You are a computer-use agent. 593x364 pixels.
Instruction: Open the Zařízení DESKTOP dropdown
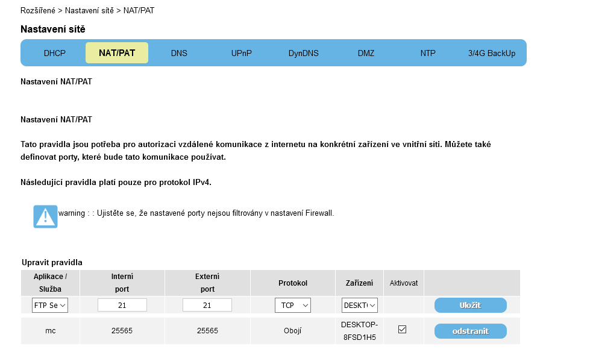pos(360,306)
